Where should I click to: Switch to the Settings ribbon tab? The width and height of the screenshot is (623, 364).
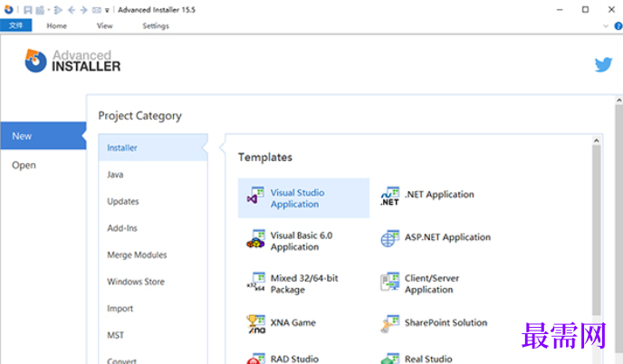pos(156,25)
